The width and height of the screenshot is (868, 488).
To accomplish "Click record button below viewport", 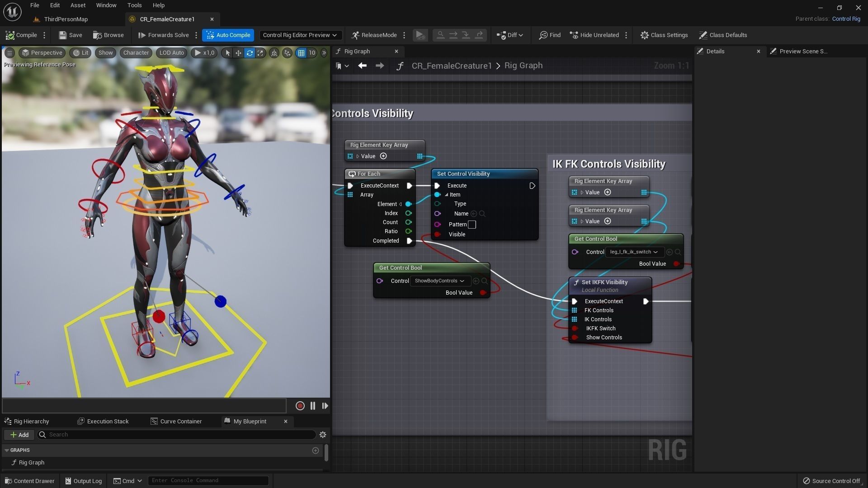I will (x=300, y=406).
